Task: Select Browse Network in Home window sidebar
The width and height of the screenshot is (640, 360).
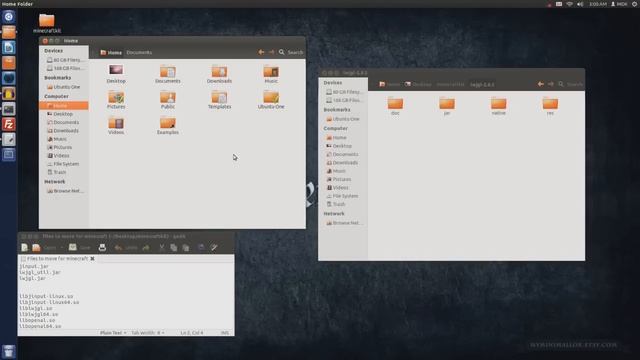Action: click(65, 191)
